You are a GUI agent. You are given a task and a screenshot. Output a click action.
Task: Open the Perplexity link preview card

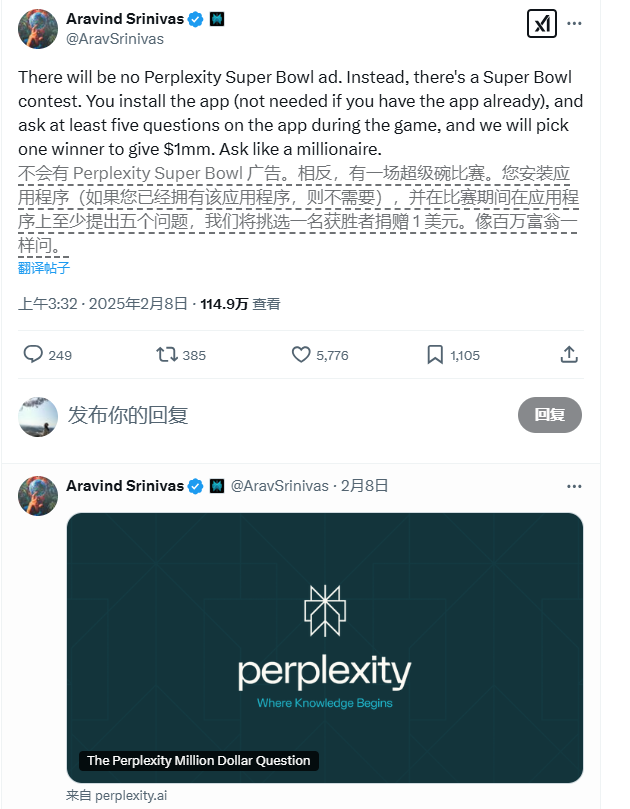pyautogui.click(x=325, y=647)
